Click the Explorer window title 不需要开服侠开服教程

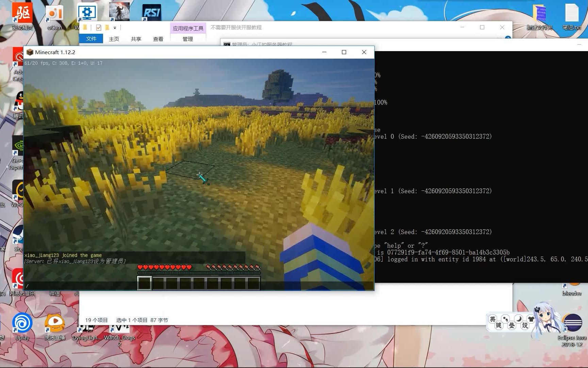click(x=236, y=27)
